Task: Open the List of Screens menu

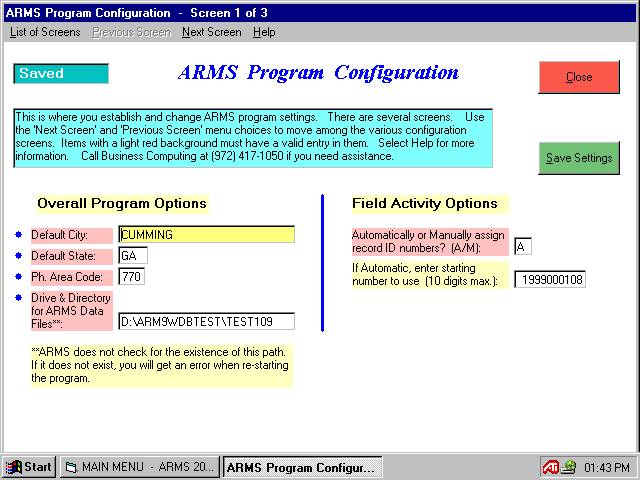Action: coord(45,32)
